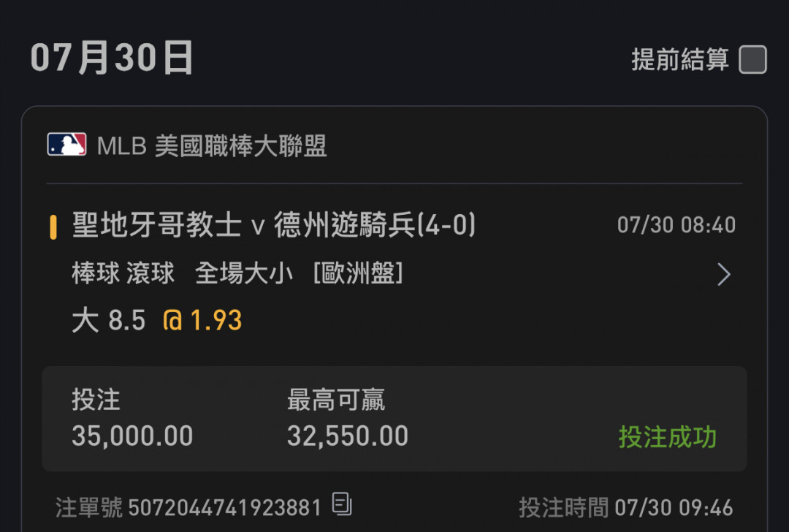Click the MLB league logo

pos(67,145)
